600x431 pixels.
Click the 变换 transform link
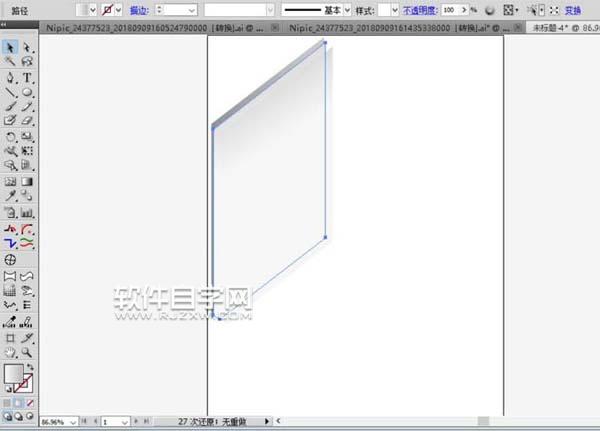coord(573,10)
